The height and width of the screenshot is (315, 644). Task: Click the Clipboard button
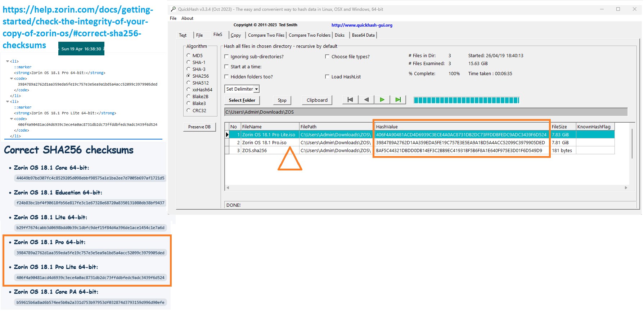(x=317, y=100)
